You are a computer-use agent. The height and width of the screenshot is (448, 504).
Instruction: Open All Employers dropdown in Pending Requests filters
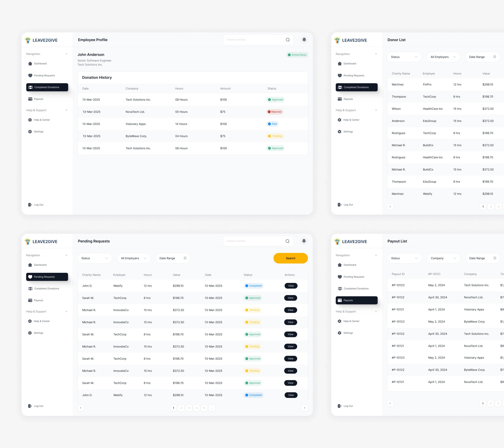134,258
